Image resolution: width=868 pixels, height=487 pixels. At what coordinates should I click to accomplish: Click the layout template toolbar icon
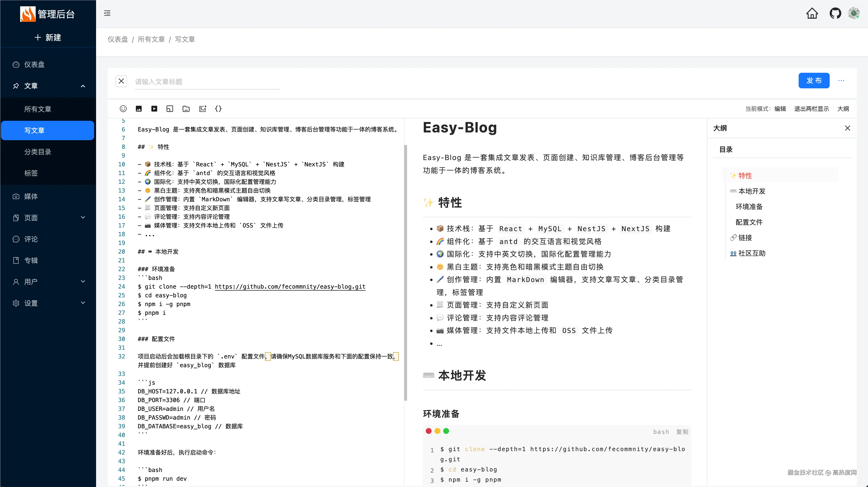(170, 108)
